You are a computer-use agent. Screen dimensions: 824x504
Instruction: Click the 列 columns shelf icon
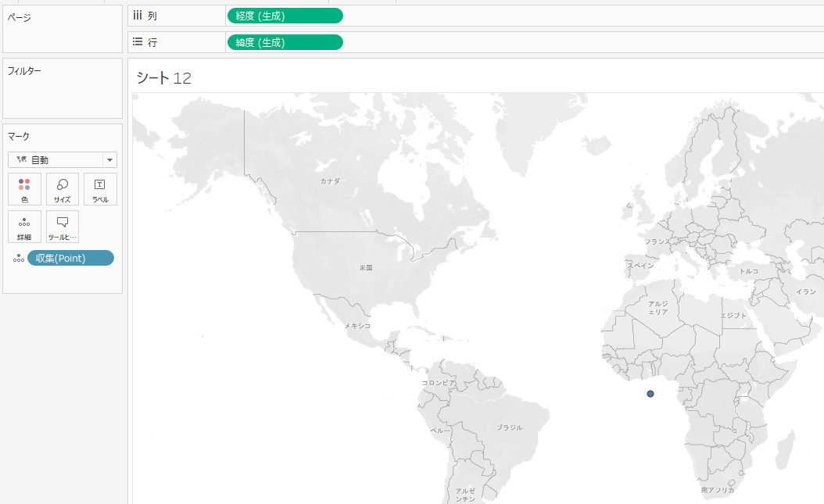[x=138, y=16]
